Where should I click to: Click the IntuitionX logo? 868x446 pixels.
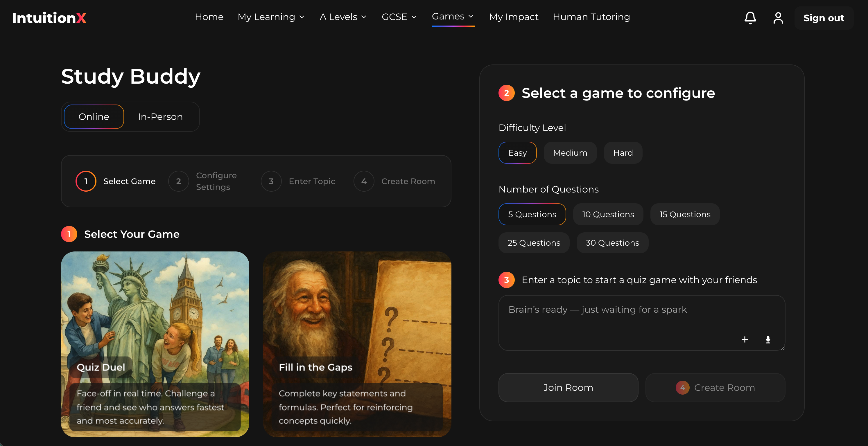[x=49, y=17]
